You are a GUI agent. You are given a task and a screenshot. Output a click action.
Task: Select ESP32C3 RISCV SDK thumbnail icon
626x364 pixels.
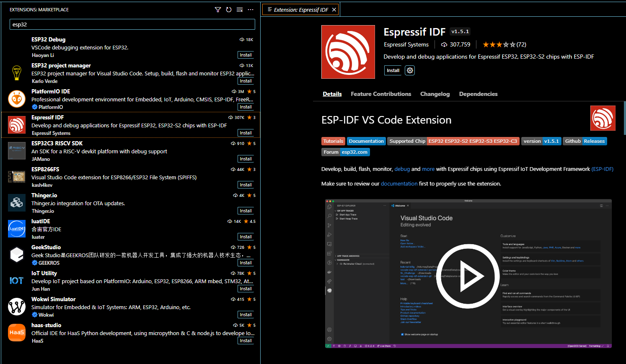[17, 151]
